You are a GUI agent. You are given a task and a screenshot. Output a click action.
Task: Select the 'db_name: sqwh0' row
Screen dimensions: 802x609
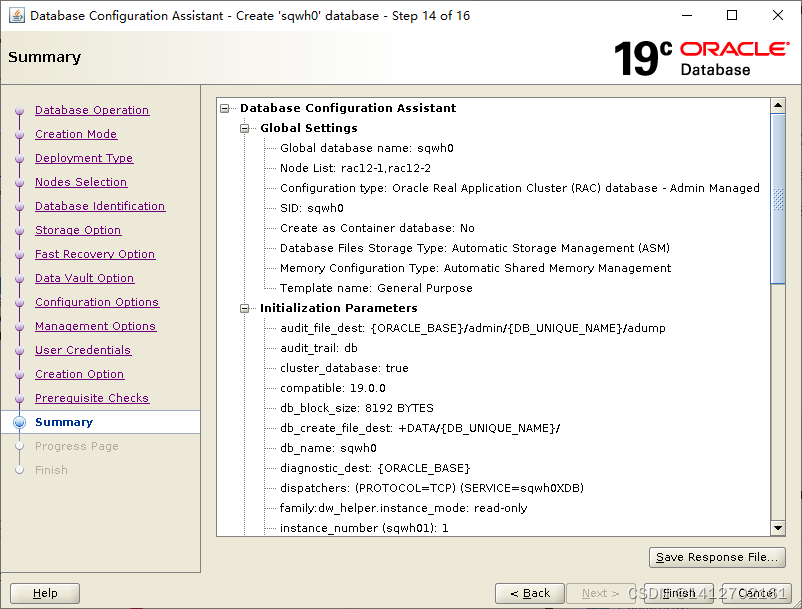click(328, 448)
